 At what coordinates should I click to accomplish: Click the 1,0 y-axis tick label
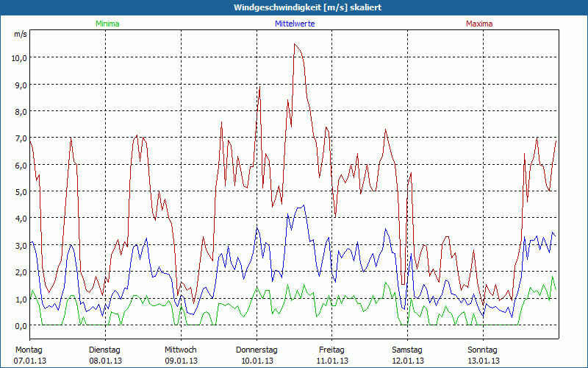click(18, 299)
